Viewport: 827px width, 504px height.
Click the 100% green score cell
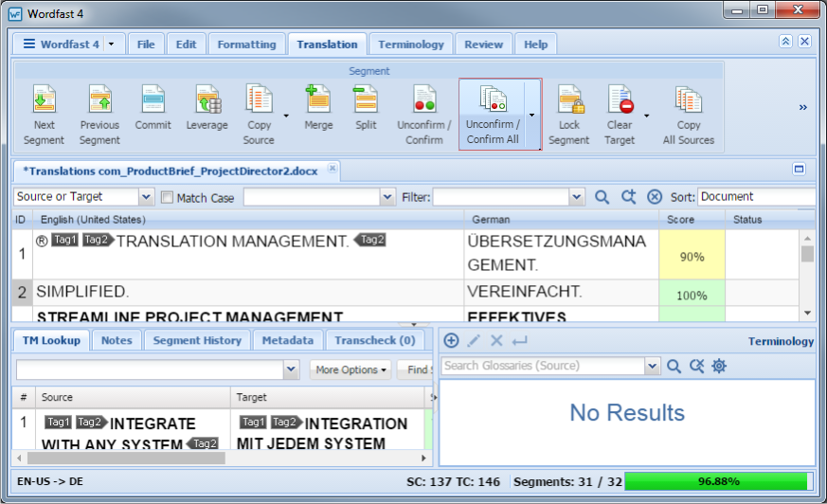692,293
